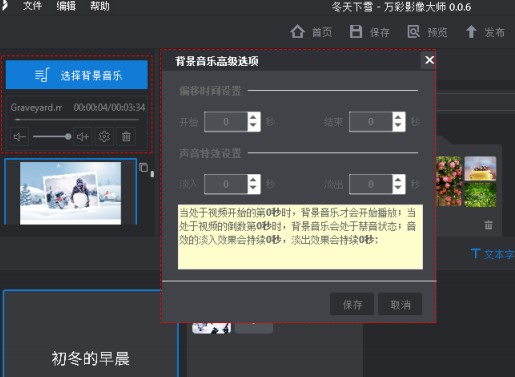Open background music advanced settings gear
Viewport: 515px width, 377px height.
pyautogui.click(x=104, y=136)
